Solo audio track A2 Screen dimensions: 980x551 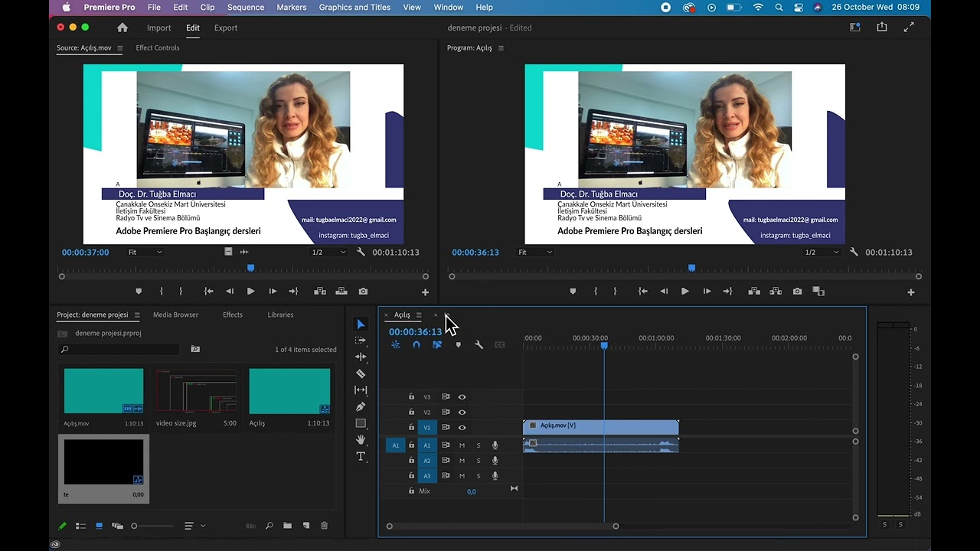pyautogui.click(x=479, y=461)
